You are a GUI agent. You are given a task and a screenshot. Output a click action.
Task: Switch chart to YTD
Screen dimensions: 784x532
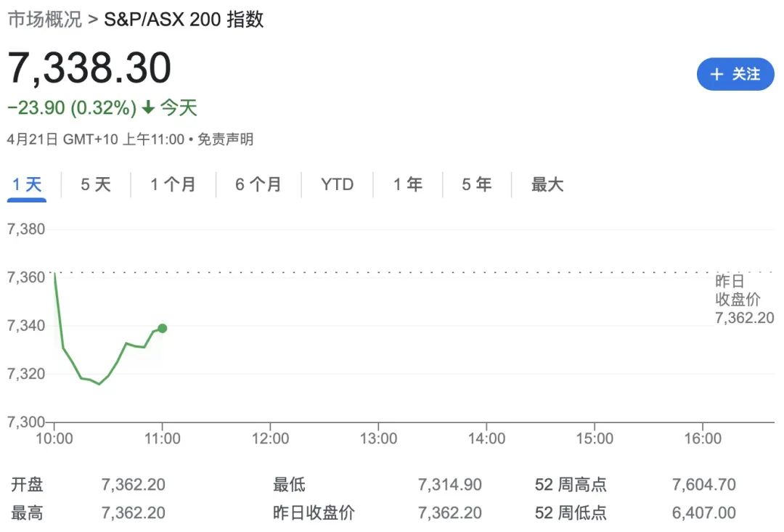tap(337, 184)
